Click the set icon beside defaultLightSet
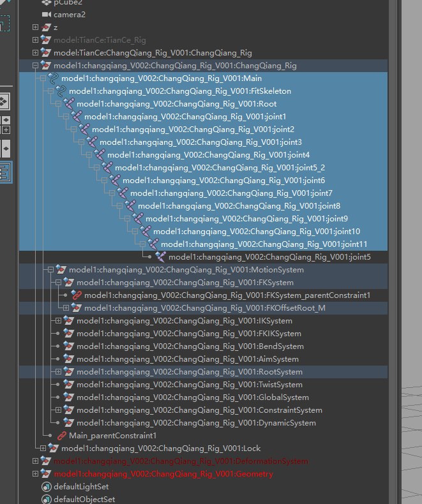The image size is (422, 504). 47,487
